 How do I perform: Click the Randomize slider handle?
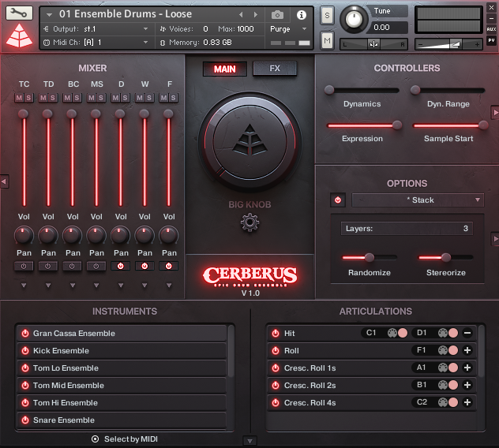370,257
